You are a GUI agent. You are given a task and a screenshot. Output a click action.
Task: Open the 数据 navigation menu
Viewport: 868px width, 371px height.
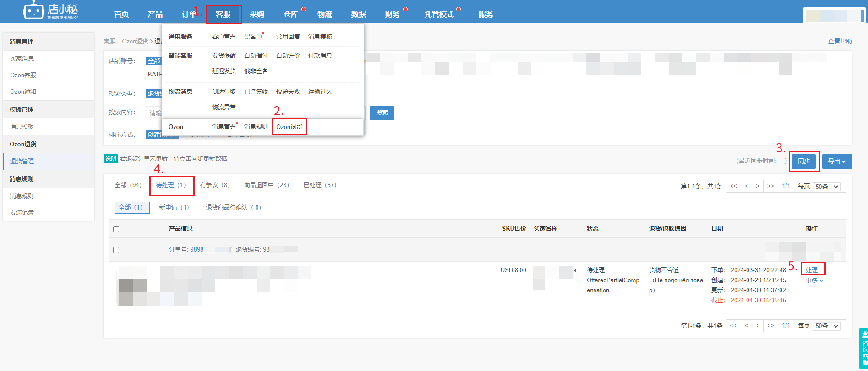coord(359,14)
